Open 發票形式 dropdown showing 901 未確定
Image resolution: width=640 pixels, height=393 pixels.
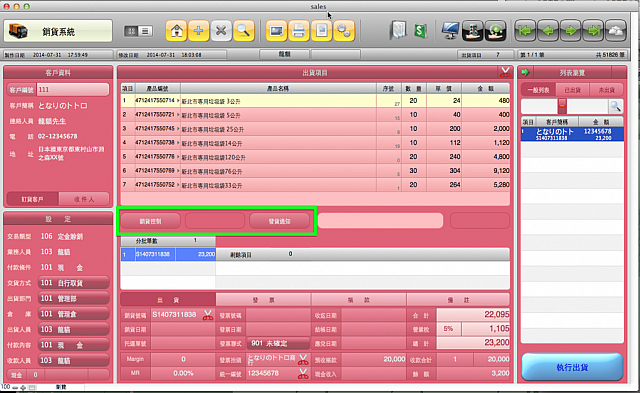[x=278, y=343]
